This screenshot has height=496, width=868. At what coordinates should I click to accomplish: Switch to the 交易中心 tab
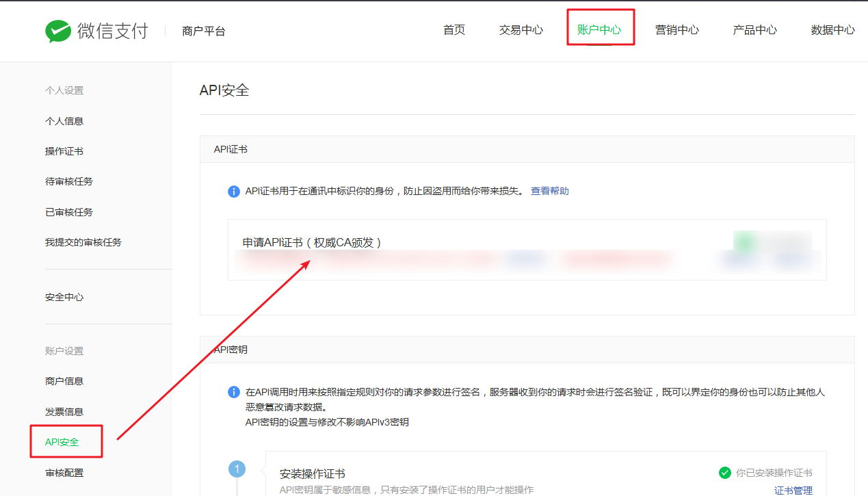521,30
